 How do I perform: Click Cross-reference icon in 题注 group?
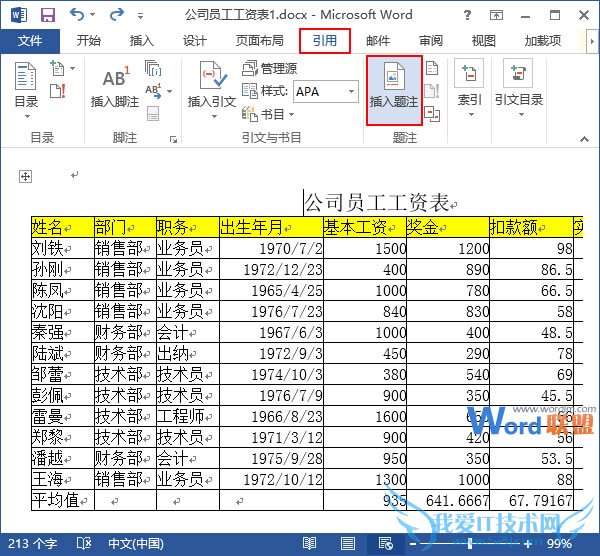432,114
